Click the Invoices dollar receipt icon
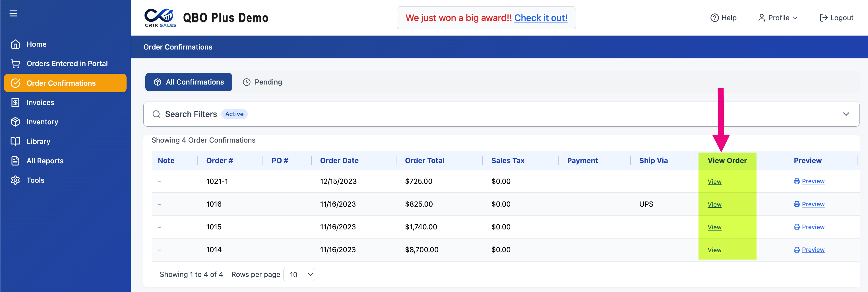This screenshot has width=868, height=292. point(15,102)
